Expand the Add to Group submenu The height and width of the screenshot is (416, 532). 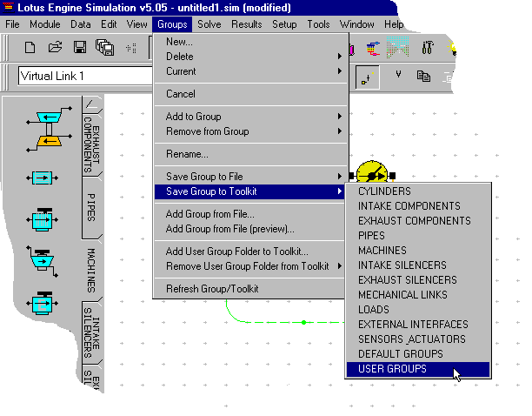coord(250,117)
